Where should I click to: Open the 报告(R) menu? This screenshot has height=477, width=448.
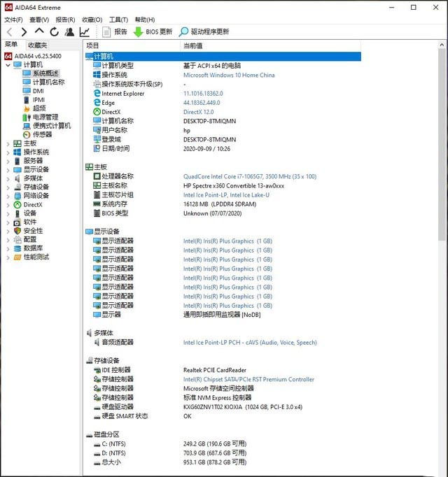[65, 20]
